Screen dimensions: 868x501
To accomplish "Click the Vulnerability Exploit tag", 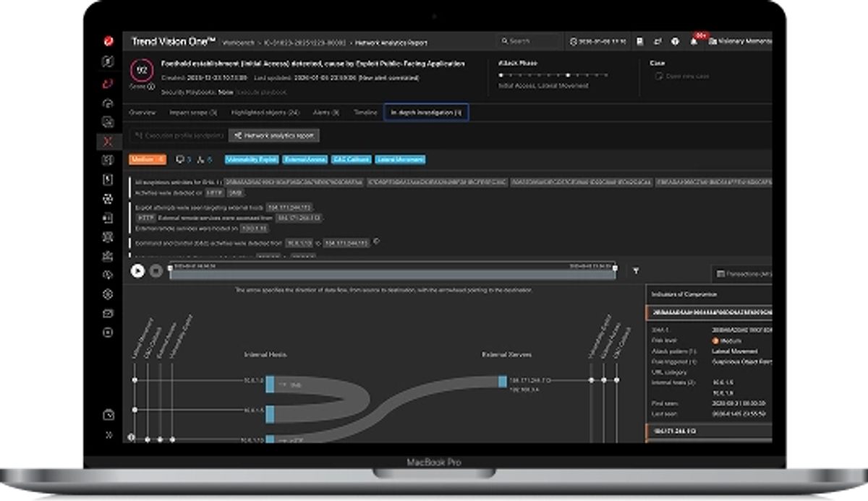I will 252,159.
